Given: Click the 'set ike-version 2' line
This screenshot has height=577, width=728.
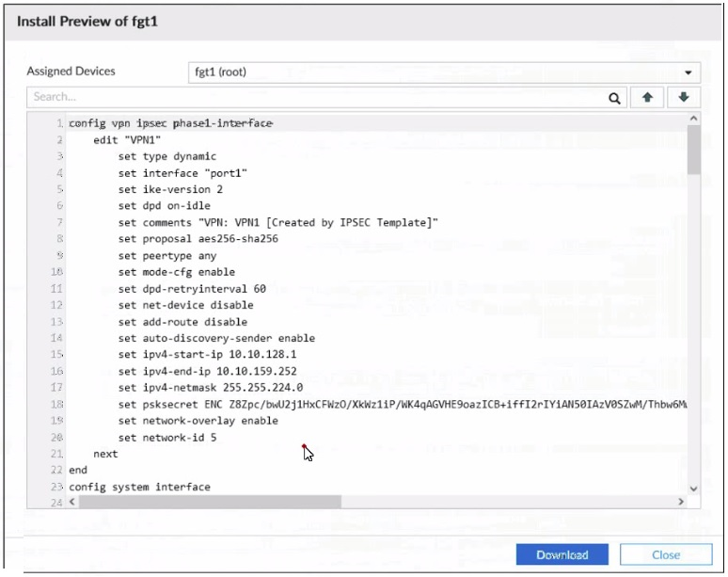Looking at the screenshot, I should (x=170, y=189).
